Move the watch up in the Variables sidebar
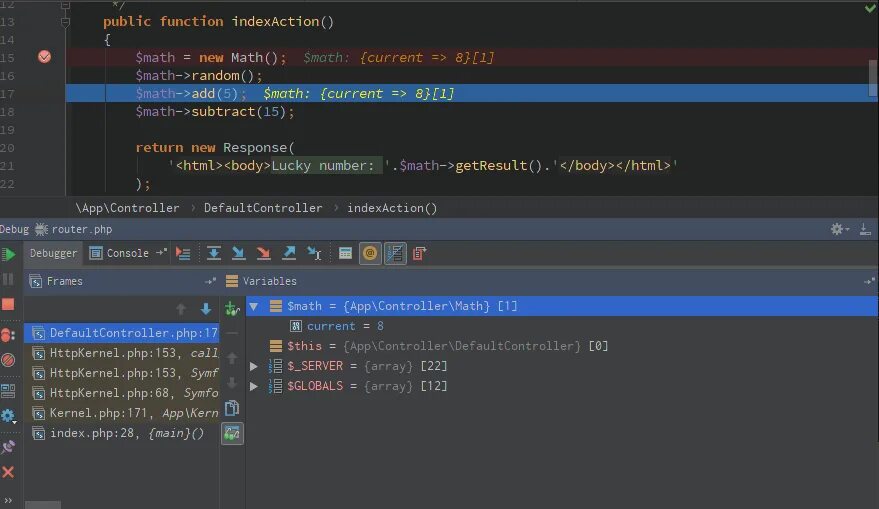879x509 pixels. pyautogui.click(x=232, y=358)
